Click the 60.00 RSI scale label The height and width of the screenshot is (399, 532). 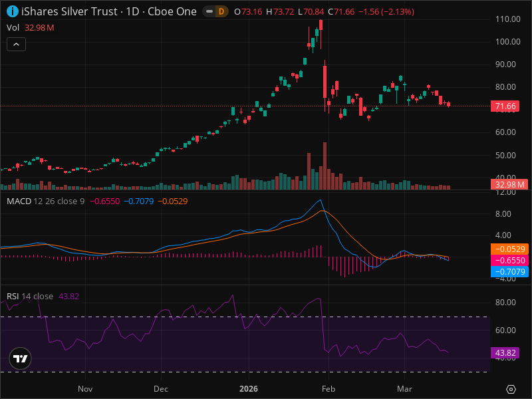[x=505, y=330]
